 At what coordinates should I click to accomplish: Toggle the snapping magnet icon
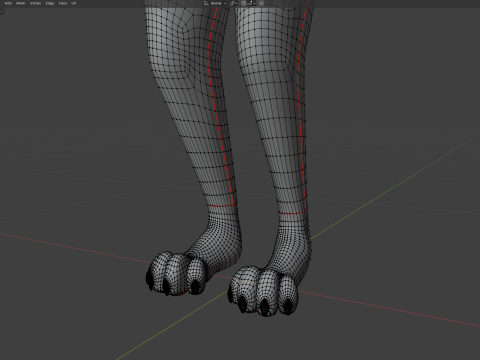[243, 3]
